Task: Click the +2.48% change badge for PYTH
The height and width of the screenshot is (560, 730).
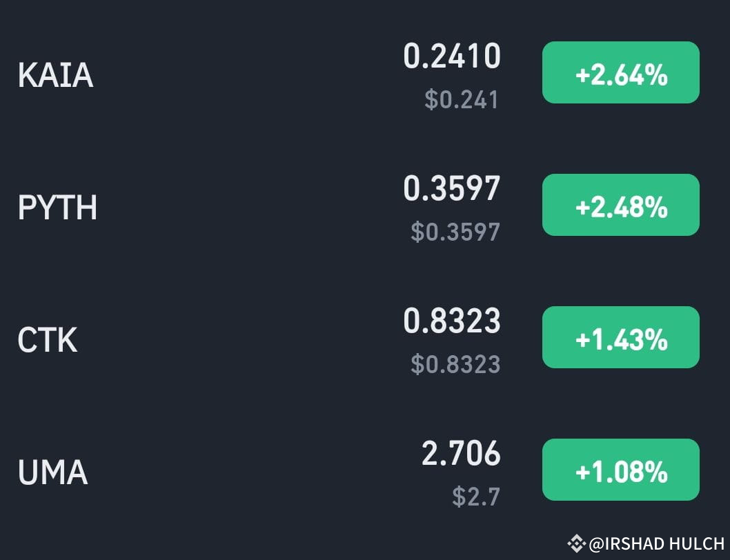Action: coord(620,205)
